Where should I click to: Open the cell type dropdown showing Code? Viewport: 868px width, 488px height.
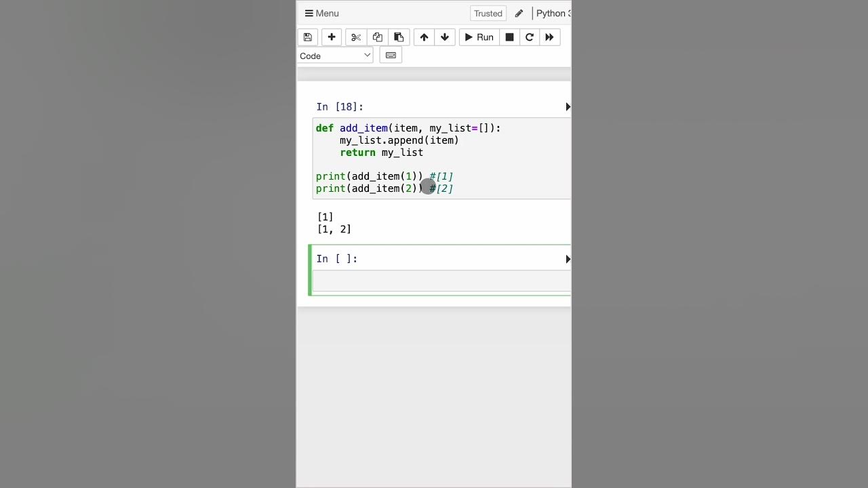click(335, 55)
